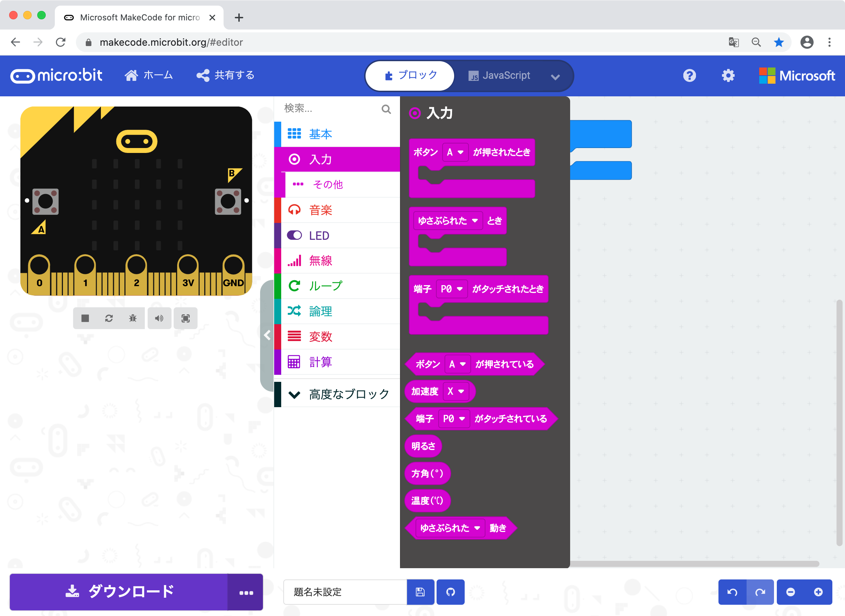
Task: Open Google Translate icon in address bar
Action: (x=733, y=42)
